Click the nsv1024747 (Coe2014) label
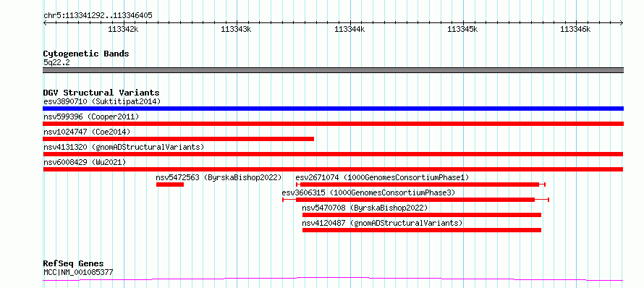644x288 pixels. 86,132
